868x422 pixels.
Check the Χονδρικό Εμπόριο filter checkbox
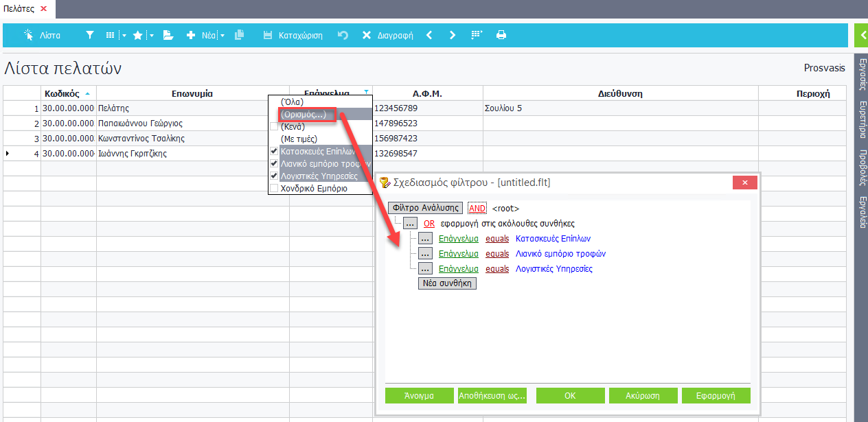[x=274, y=188]
